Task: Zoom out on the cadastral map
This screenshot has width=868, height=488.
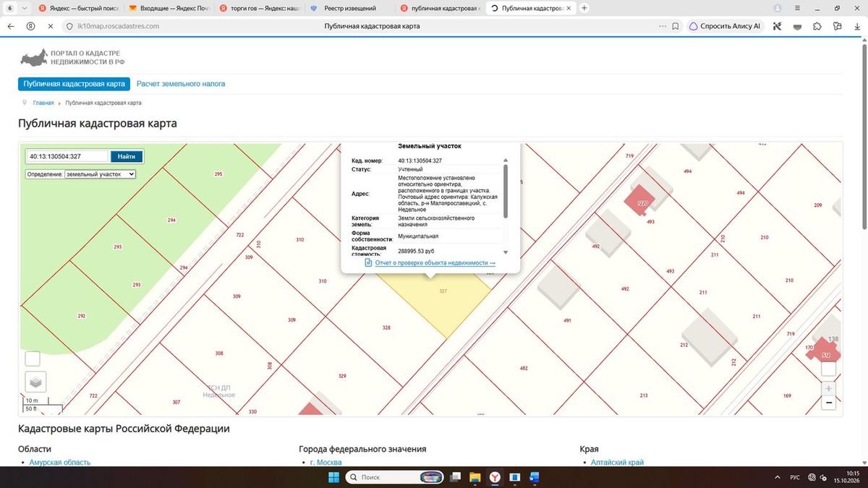Action: click(829, 403)
